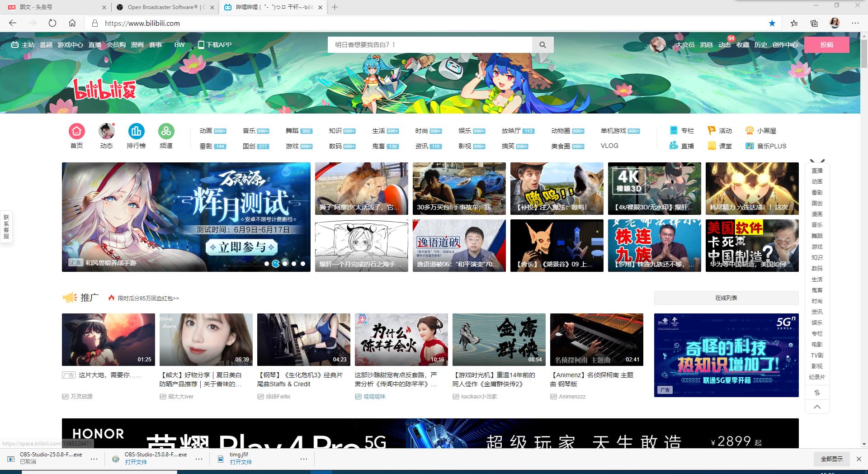This screenshot has width=868, height=474.
Task: Jump to 纪录片 in side navigation
Action: coord(817,377)
